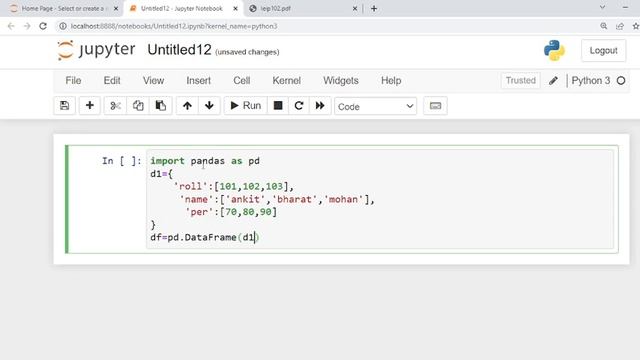Interrupt the kernel with the stop icon
This screenshot has width=640, height=360.
tap(278, 106)
